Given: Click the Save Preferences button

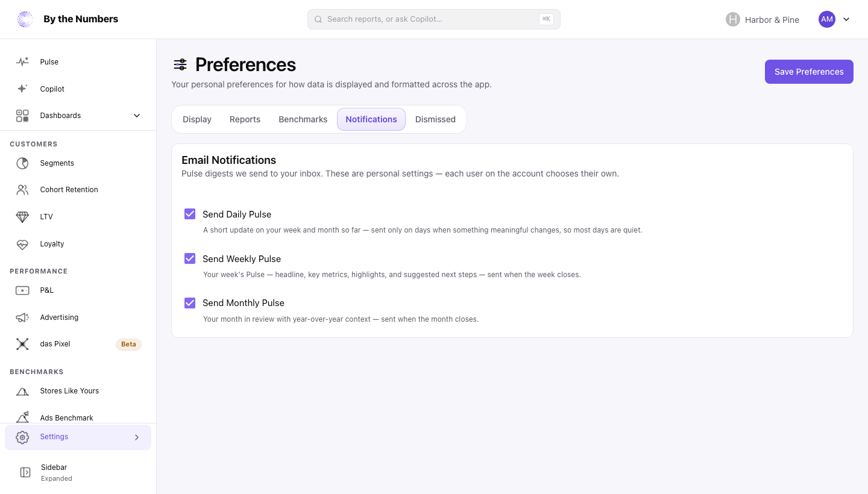Looking at the screenshot, I should coord(809,72).
